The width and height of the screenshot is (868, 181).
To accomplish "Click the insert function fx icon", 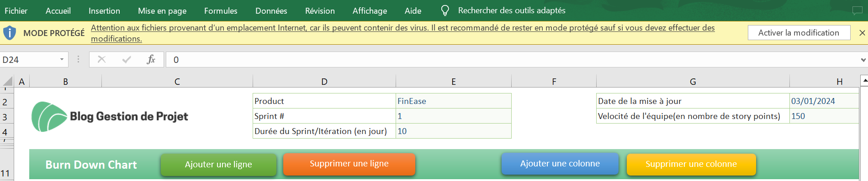I will point(151,60).
